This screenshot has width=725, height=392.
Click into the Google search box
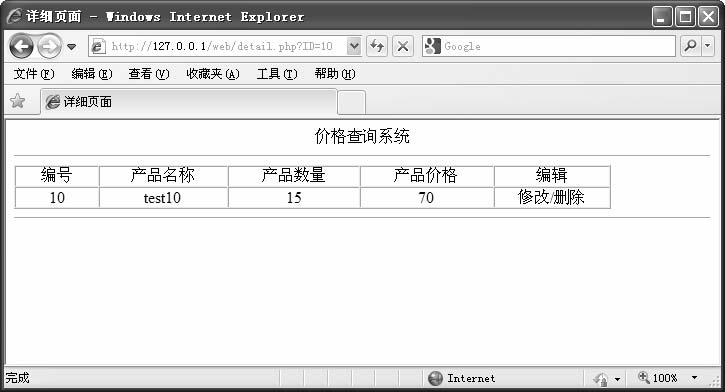(x=558, y=46)
